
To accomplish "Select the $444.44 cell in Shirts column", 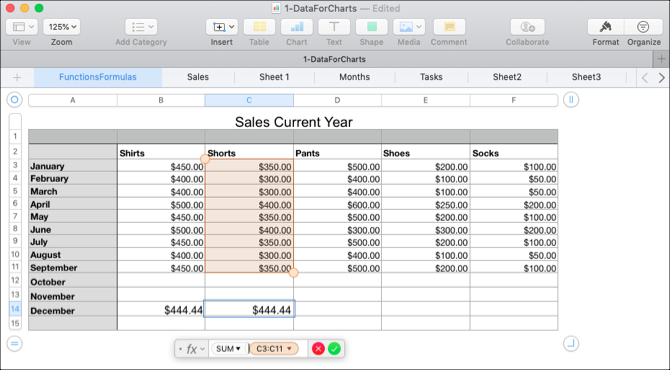I will tap(161, 309).
